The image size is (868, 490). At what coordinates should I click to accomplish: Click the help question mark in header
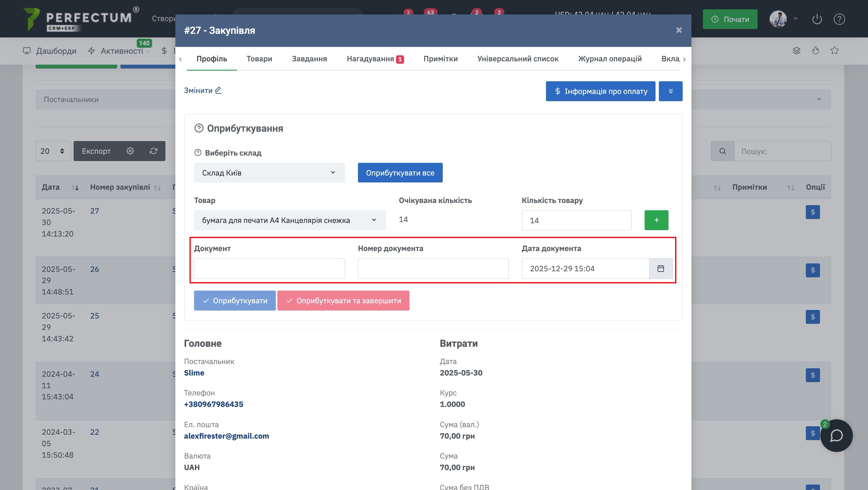[x=839, y=19]
